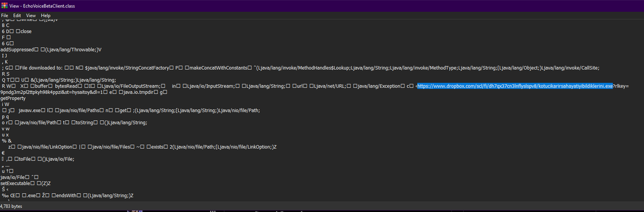Open the Edit menu
This screenshot has height=212, width=644.
point(17,16)
